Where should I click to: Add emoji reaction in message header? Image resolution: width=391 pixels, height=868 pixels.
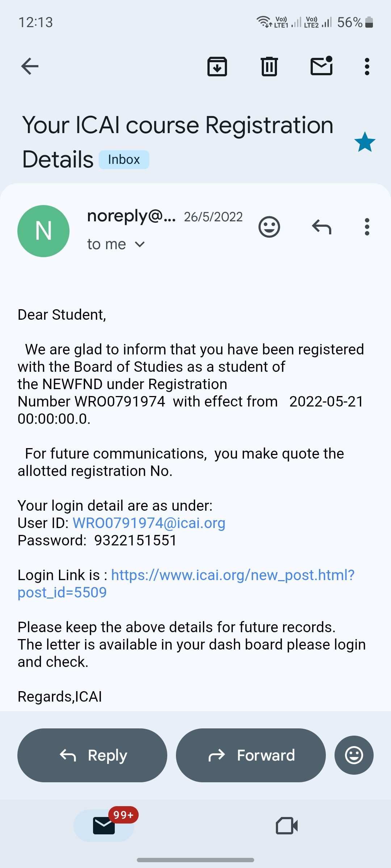coord(269,227)
